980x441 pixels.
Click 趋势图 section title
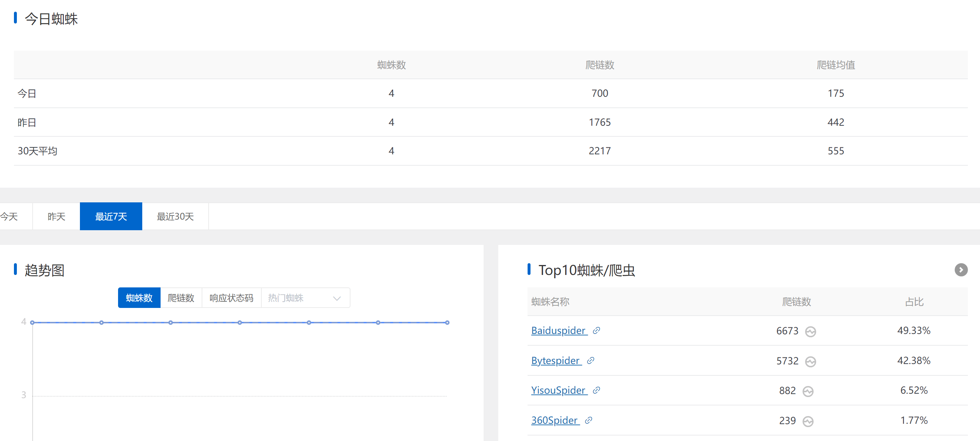44,270
